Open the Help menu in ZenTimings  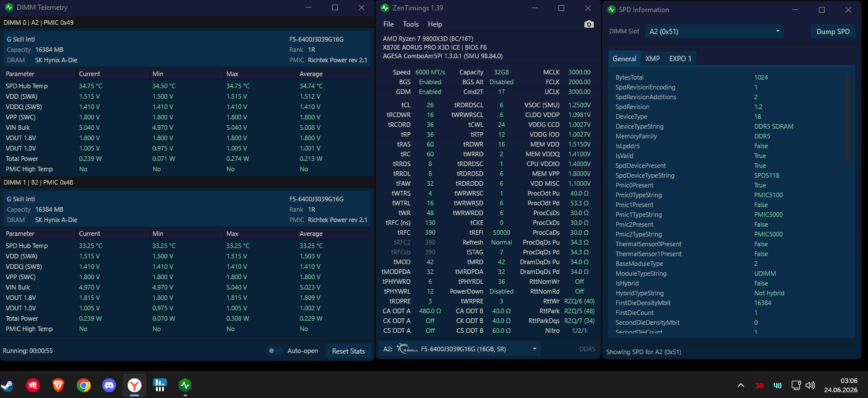point(435,24)
